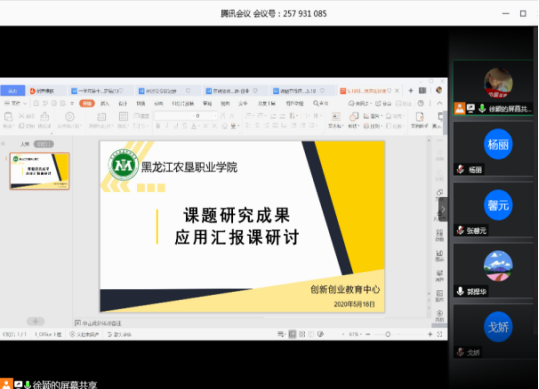Image resolution: width=539 pixels, height=389 pixels.
Task: Click the paste clipboard icon
Action: (8, 117)
